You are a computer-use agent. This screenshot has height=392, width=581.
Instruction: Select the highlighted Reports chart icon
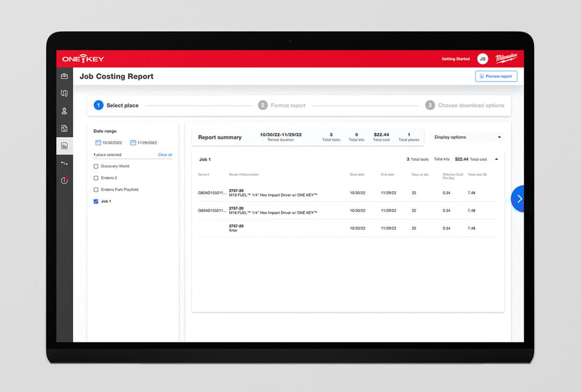pos(64,145)
